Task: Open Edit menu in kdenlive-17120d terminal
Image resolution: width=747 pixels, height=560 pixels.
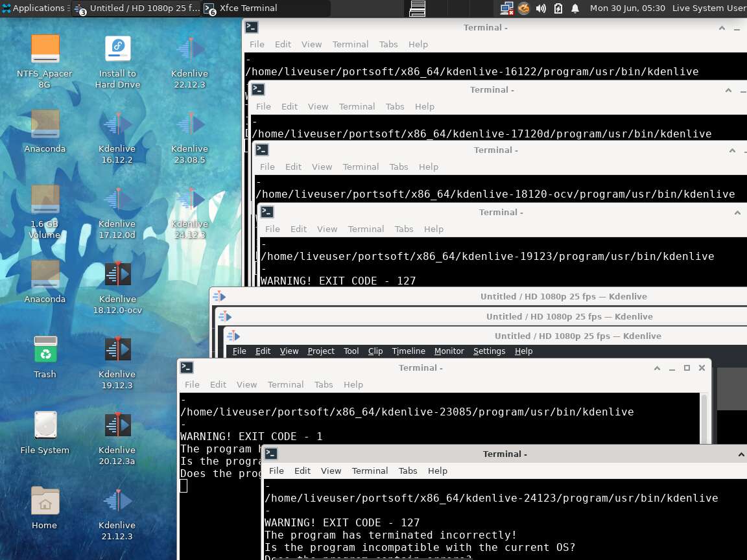Action: pyautogui.click(x=289, y=107)
